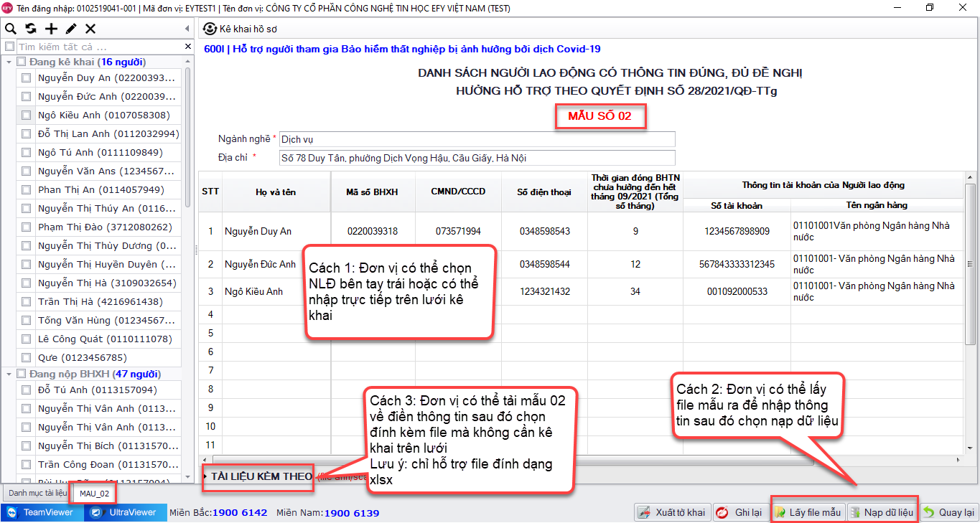The image size is (980, 523).
Task: Click the Ngành nghề input field
Action: 477,139
